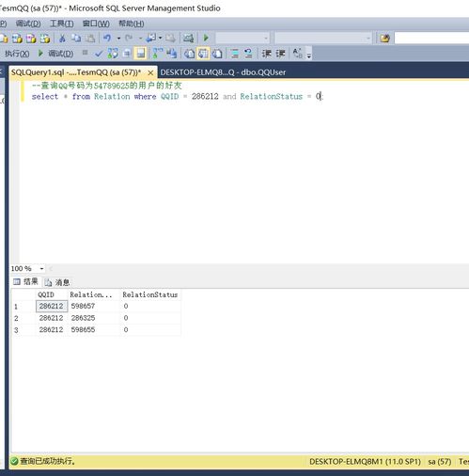This screenshot has width=469, height=476.
Task: Click the fourth database query toolbar icon
Action: pos(45,39)
